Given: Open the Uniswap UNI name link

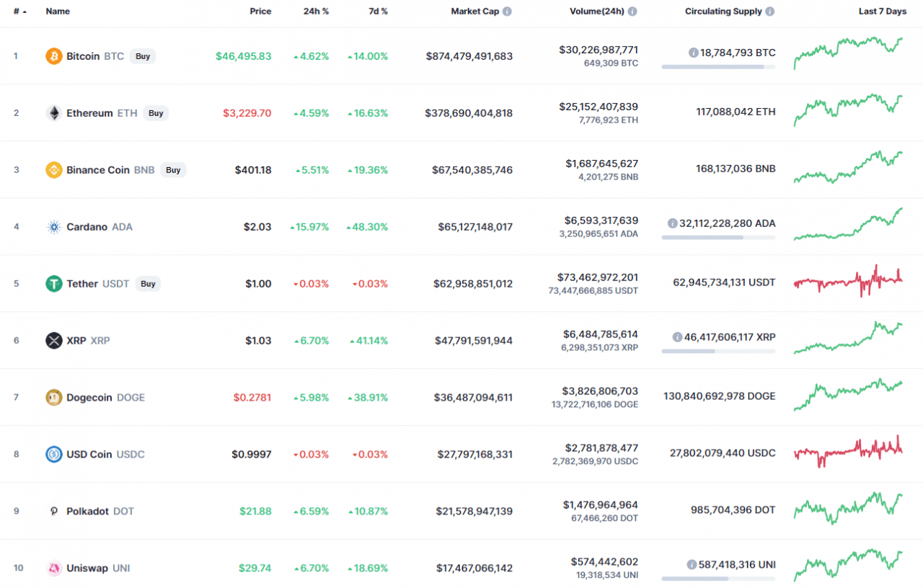Looking at the screenshot, I should coord(98,568).
